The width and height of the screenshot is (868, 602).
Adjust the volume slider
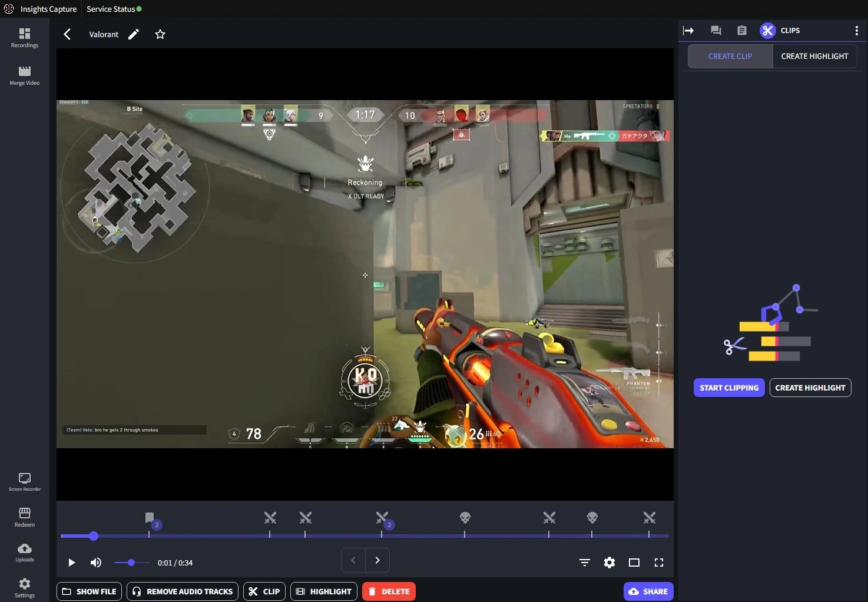coord(132,563)
